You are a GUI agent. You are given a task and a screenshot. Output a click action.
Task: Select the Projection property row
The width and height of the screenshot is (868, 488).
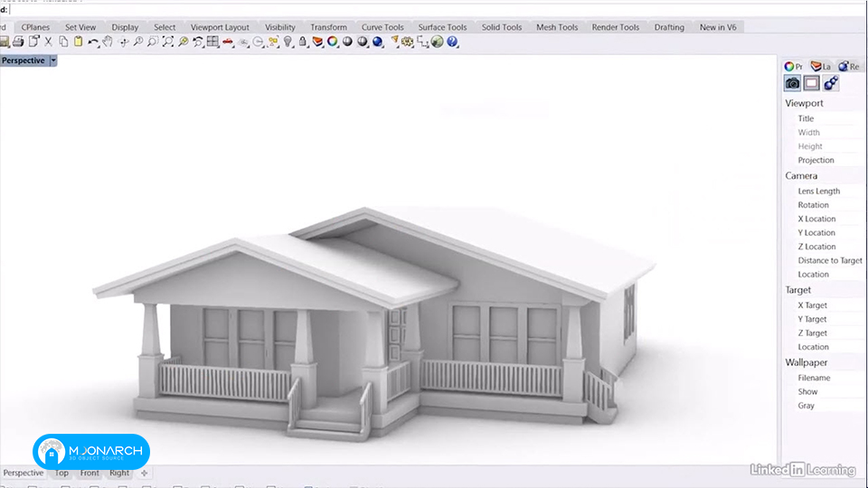[x=824, y=160]
